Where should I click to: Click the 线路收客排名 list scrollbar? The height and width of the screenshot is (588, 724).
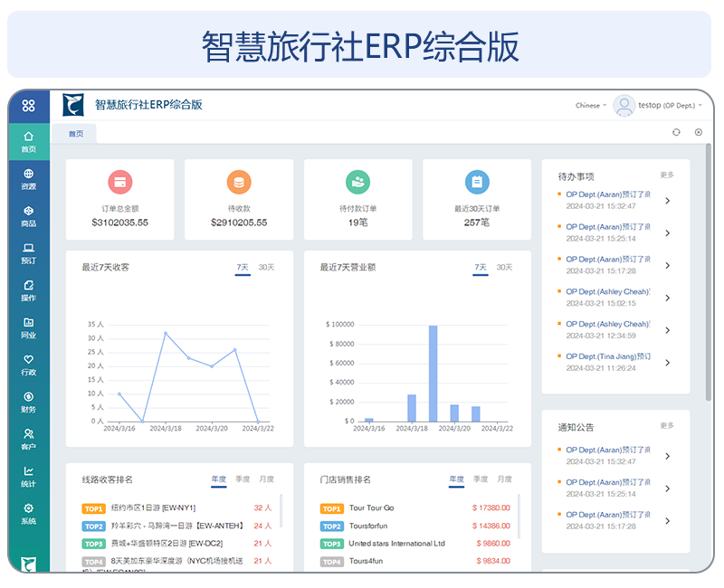click(x=281, y=510)
